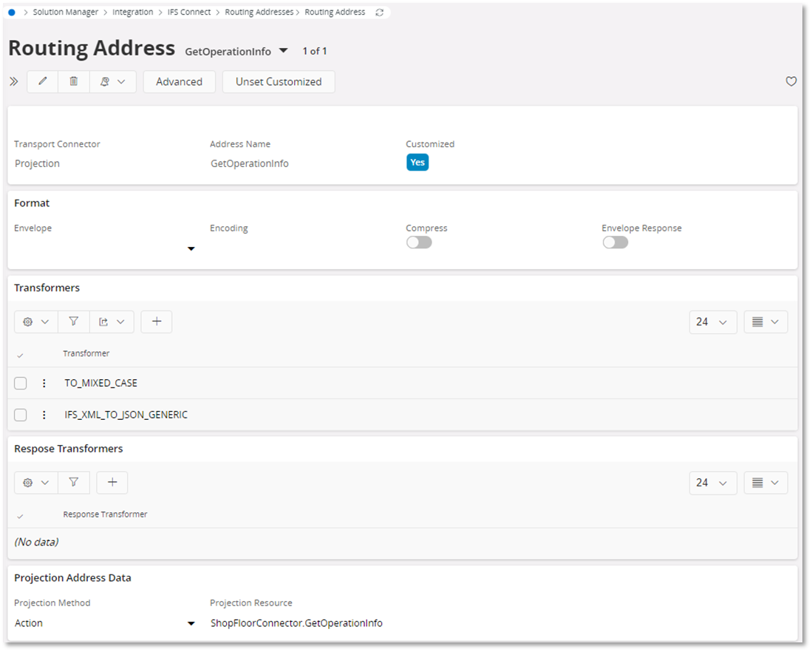Refresh the page with the reload icon
This screenshot has width=812, height=652.
click(x=380, y=11)
